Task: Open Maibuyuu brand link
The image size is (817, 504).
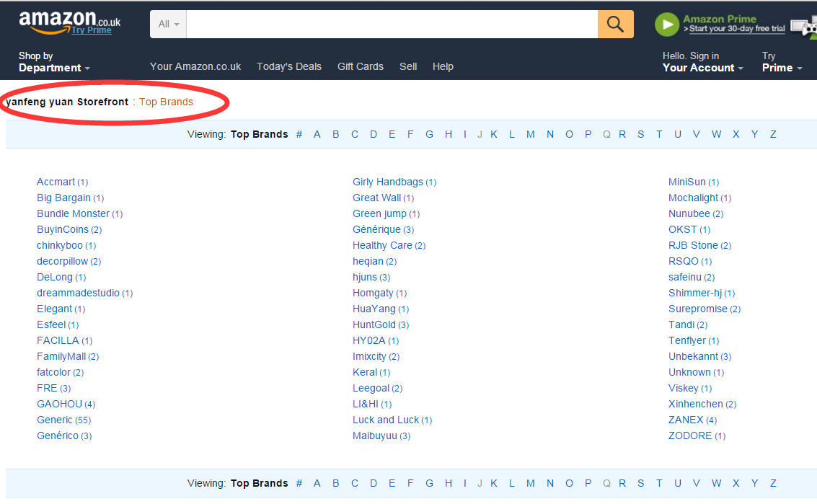Action: pos(375,436)
